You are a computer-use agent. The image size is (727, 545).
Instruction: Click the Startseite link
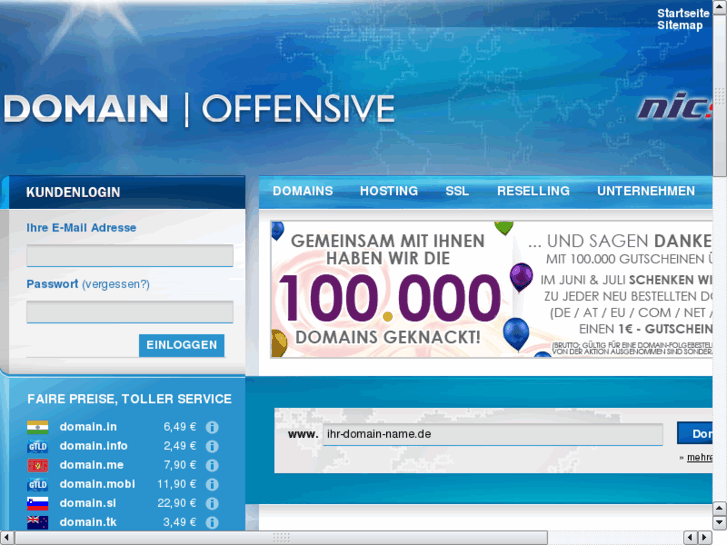[x=683, y=13]
